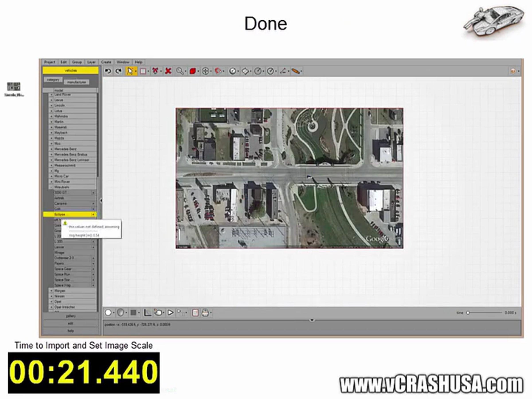The width and height of the screenshot is (532, 399).
Task: Select the orange ruler measure tool
Action: [295, 71]
